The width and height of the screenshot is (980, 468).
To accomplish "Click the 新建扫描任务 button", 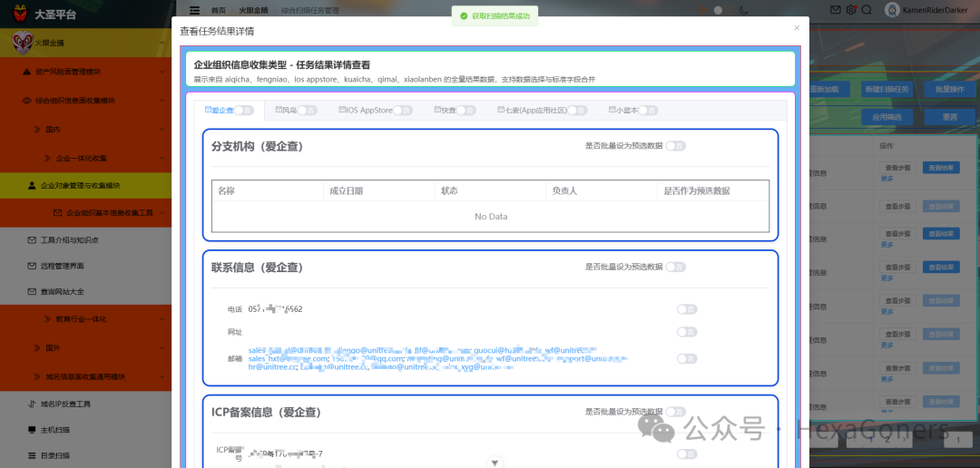I will tap(887, 90).
